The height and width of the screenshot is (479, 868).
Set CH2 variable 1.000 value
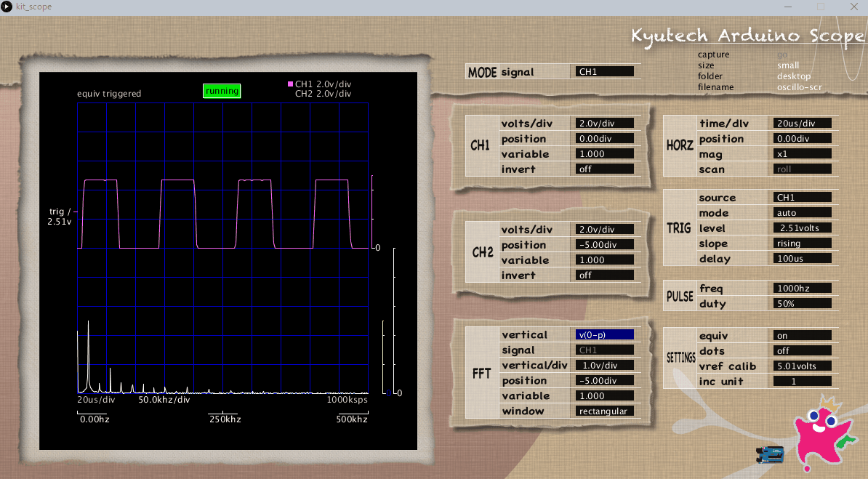click(x=605, y=259)
